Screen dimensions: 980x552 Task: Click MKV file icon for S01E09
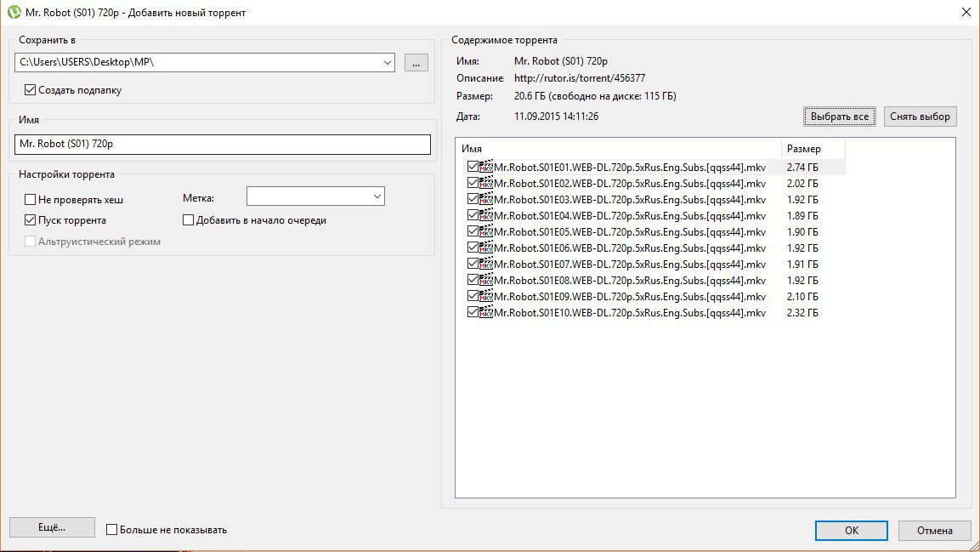(485, 296)
